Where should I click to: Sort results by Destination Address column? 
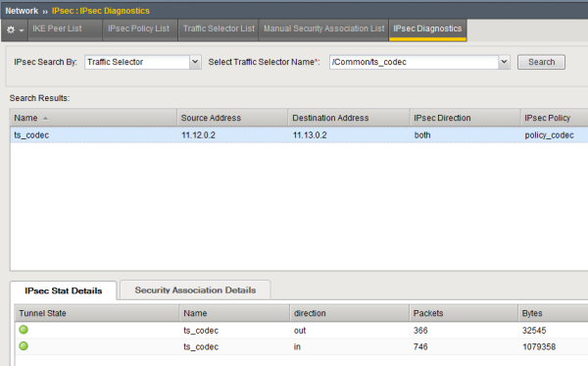(x=349, y=118)
